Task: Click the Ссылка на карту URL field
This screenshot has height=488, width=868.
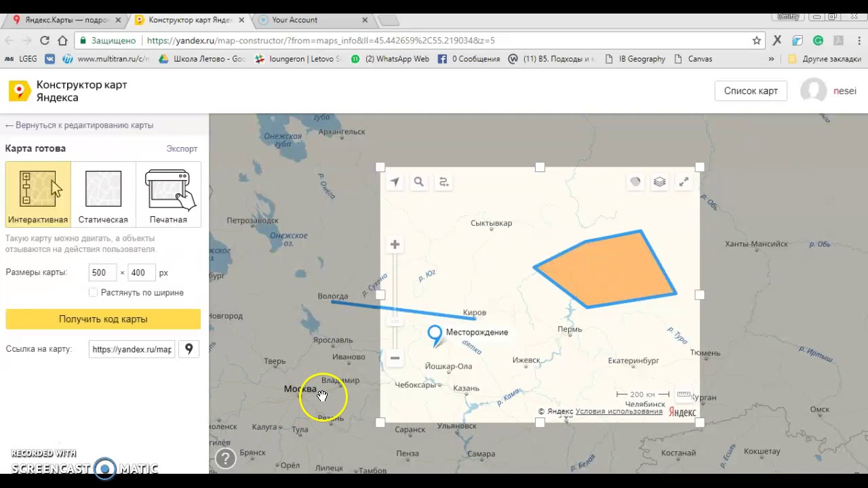Action: point(132,349)
